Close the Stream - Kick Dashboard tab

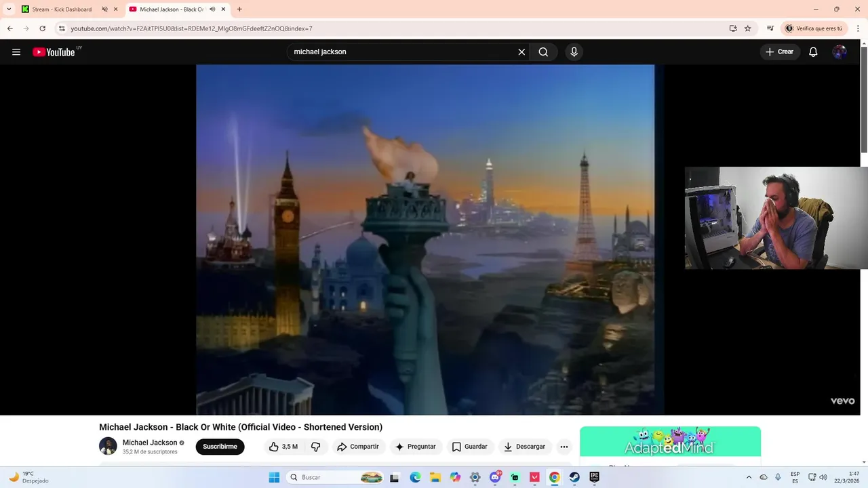(116, 9)
